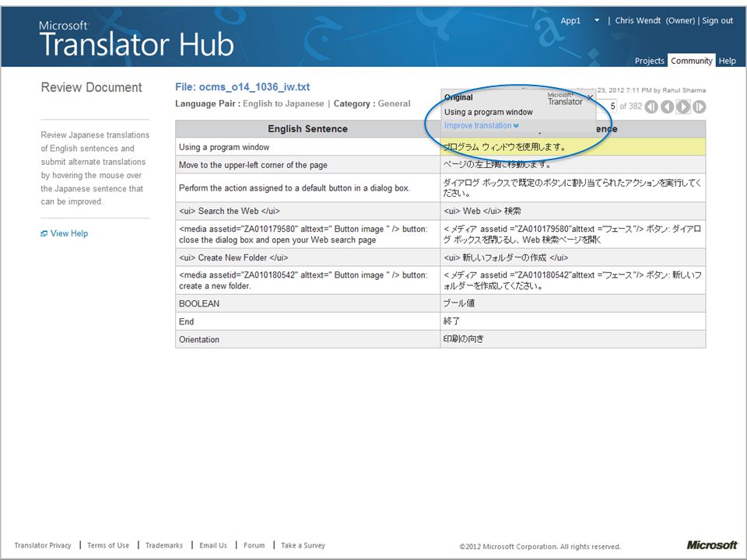Click the Microsoft Translator Hub logo
Image resolution: width=747 pixels, height=560 pixels.
(x=136, y=39)
